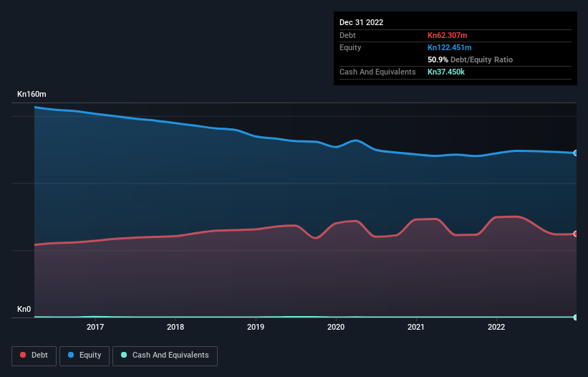Click Cash And Equivalents label in tooltip
The image size is (588, 377).
(377, 72)
